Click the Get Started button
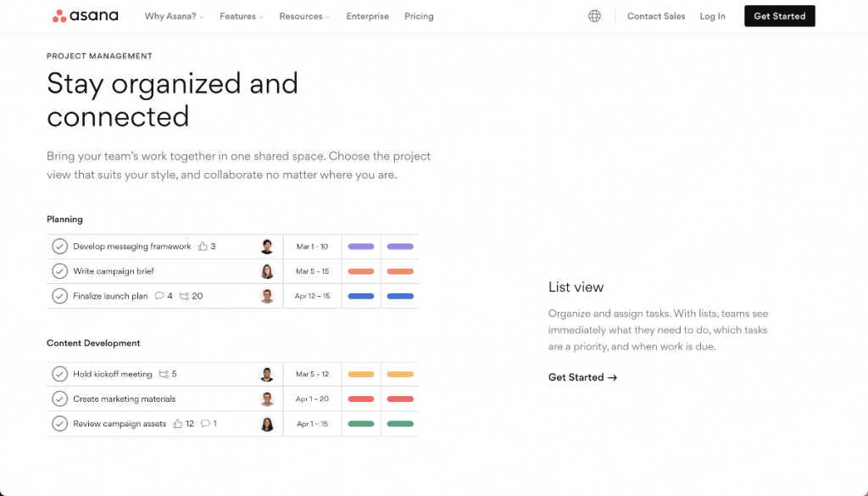This screenshot has height=496, width=868. coord(779,15)
